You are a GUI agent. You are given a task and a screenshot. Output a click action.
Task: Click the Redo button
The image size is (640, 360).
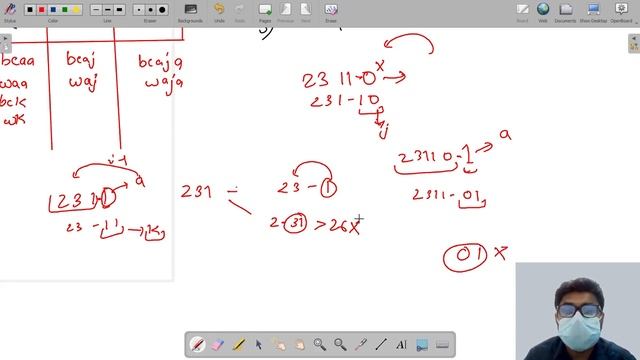pos(240,12)
